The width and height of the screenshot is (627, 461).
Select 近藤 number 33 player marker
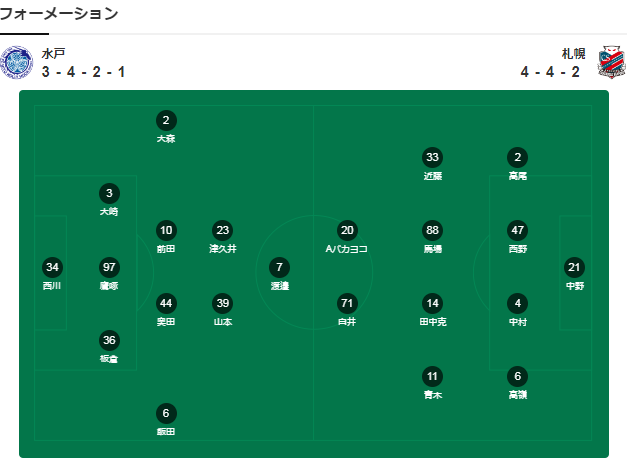point(432,157)
